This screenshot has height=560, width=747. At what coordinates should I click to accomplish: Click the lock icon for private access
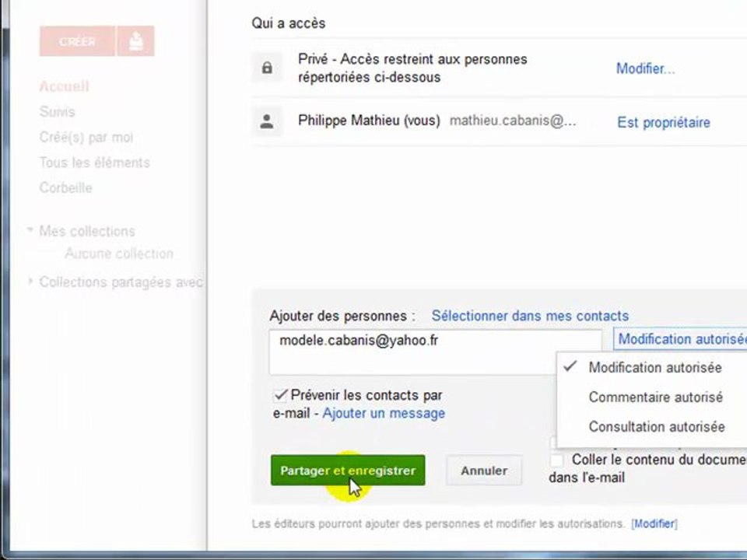point(267,68)
